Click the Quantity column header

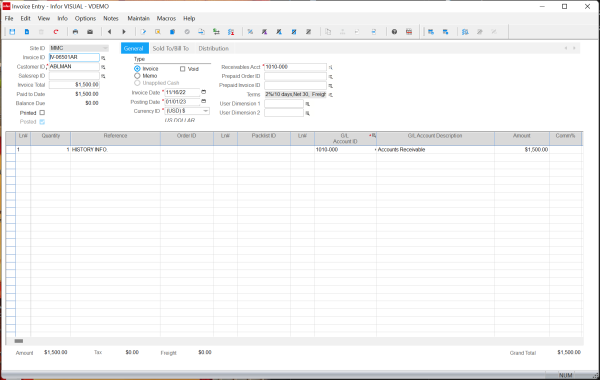pos(51,139)
